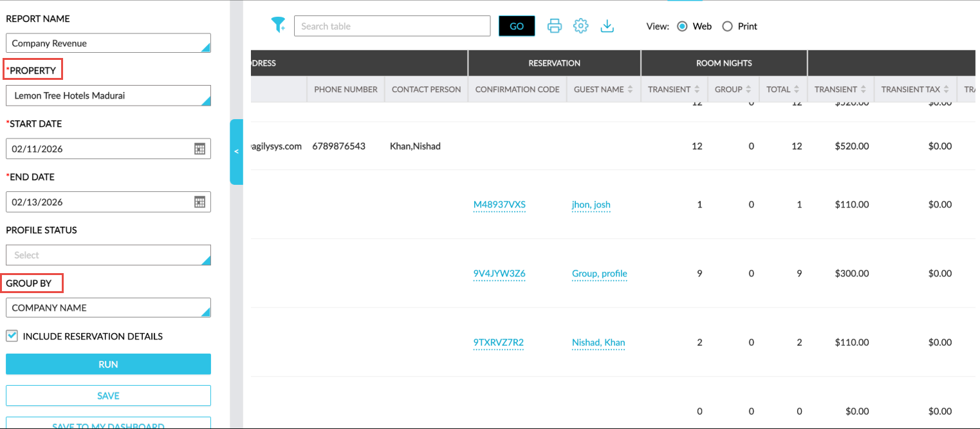Open the Report Name dropdown
The width and height of the screenshot is (980, 429).
click(x=108, y=43)
